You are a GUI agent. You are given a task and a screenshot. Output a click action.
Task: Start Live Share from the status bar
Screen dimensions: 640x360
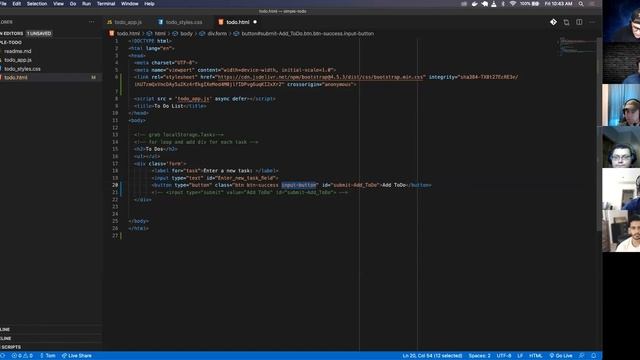[x=76, y=356]
